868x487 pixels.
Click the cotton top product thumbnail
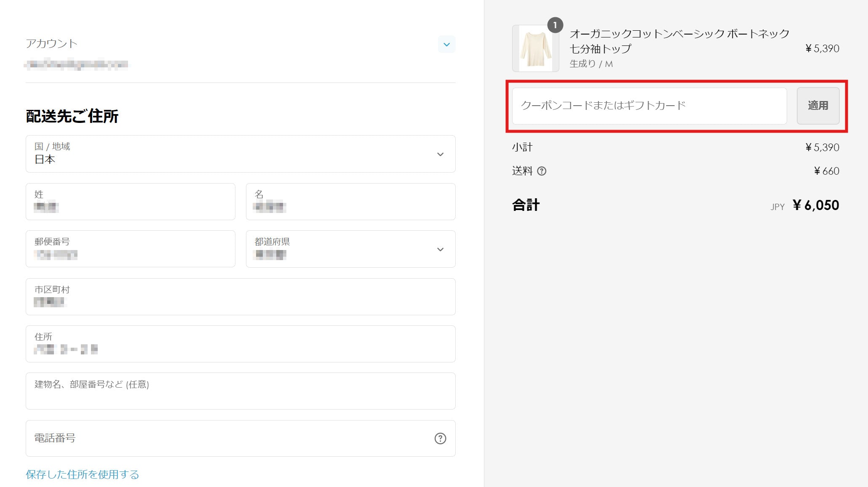coord(535,49)
